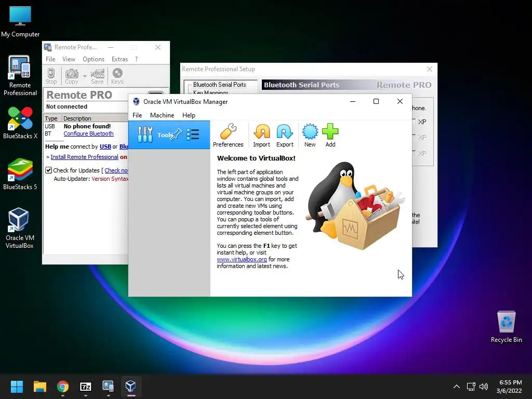Open Remote Professional Options menu
532x399 pixels.
coord(94,59)
